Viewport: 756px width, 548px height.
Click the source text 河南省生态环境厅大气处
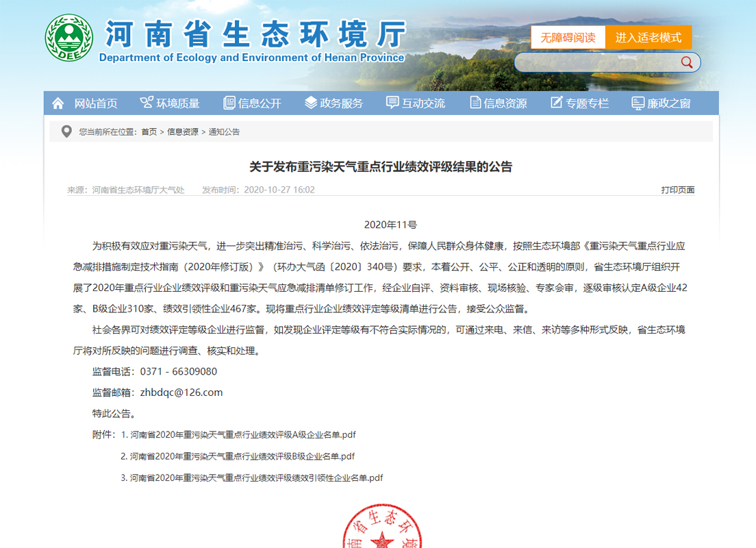point(138,190)
